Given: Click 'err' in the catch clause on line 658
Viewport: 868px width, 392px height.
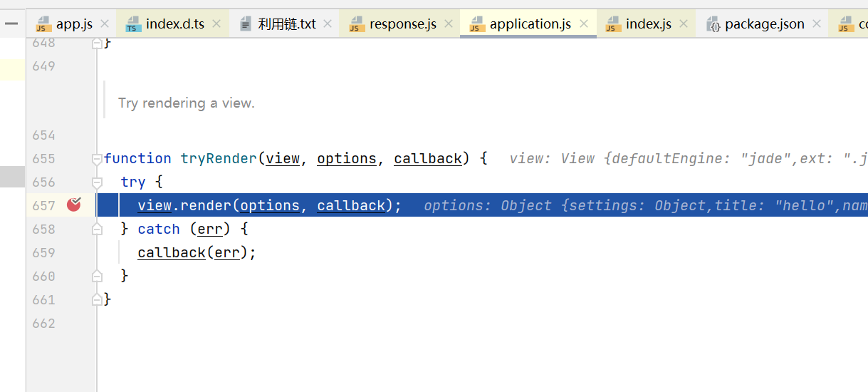Looking at the screenshot, I should [210, 229].
